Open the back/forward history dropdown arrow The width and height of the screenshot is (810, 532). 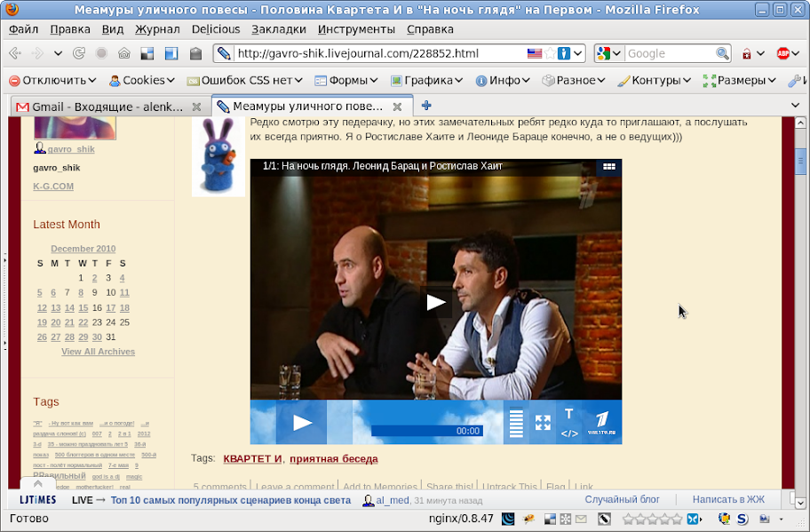click(x=58, y=53)
